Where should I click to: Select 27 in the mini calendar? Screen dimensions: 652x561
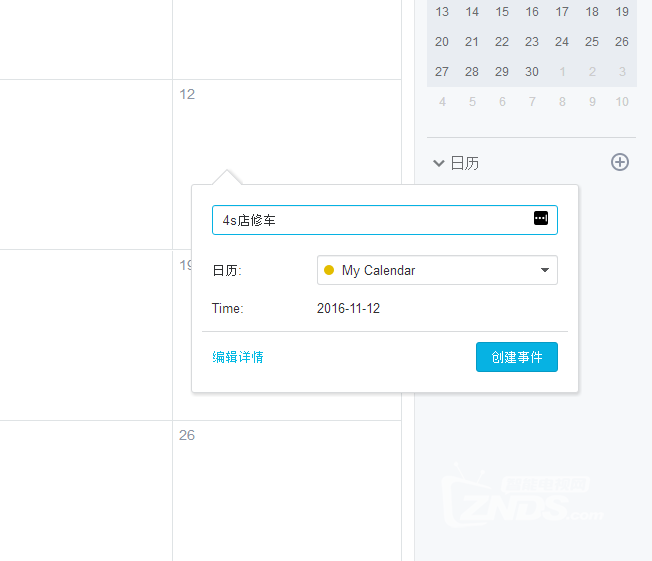(x=442, y=72)
